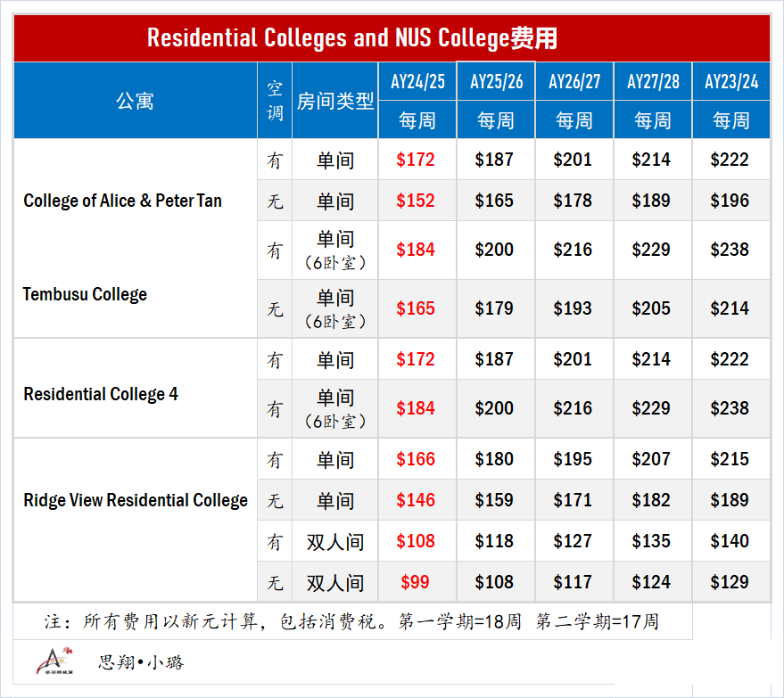Click the title banner Residential Colleges and NUS College
Image resolution: width=784 pixels, height=698 pixels.
click(352, 38)
